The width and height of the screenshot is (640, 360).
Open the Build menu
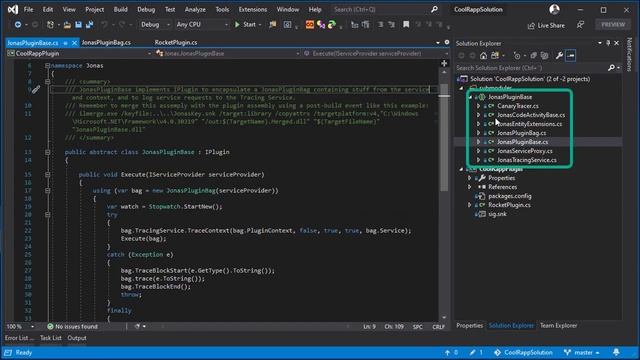pos(120,9)
